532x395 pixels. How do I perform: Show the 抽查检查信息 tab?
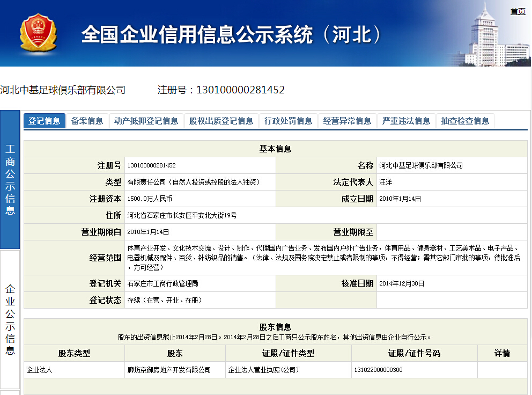tap(465, 121)
